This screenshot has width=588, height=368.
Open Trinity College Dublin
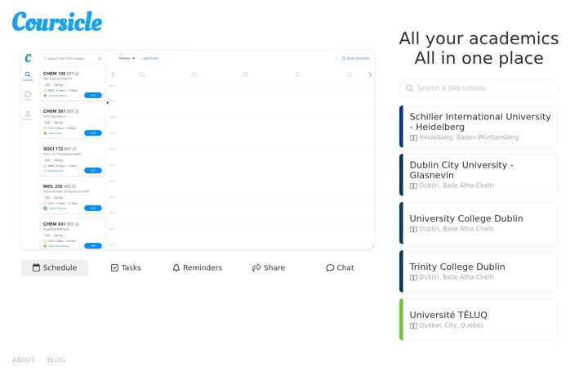click(x=479, y=272)
